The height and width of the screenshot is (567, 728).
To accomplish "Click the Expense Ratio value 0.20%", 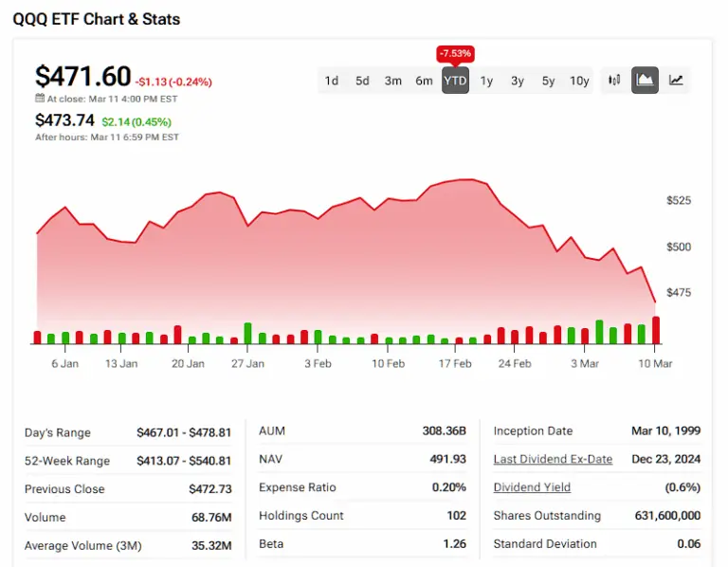I will pyautogui.click(x=448, y=487).
